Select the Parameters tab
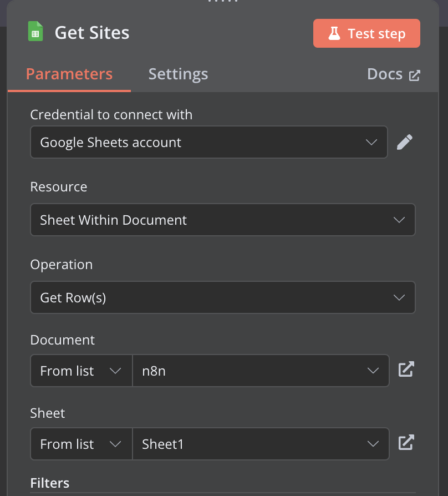 point(69,74)
